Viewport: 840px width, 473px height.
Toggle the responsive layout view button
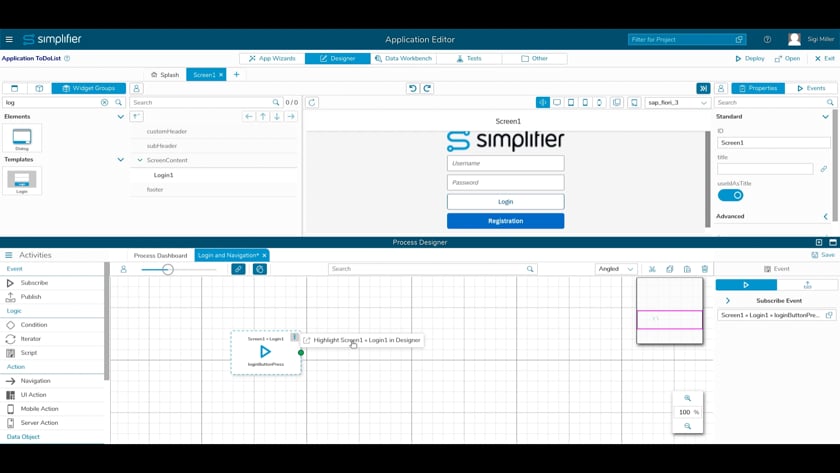click(x=543, y=102)
